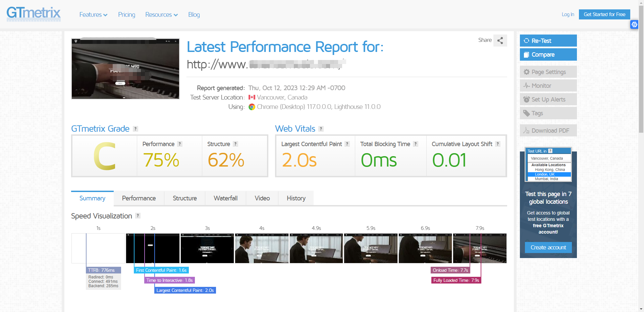Click the Share icon button
Screen dimensions: 644x312
coord(500,41)
